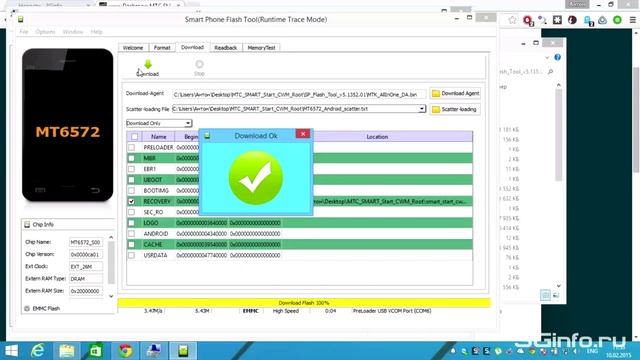640x360 pixels.
Task: Click the search magnifier in Explorer window
Action: pyautogui.click(x=550, y=72)
